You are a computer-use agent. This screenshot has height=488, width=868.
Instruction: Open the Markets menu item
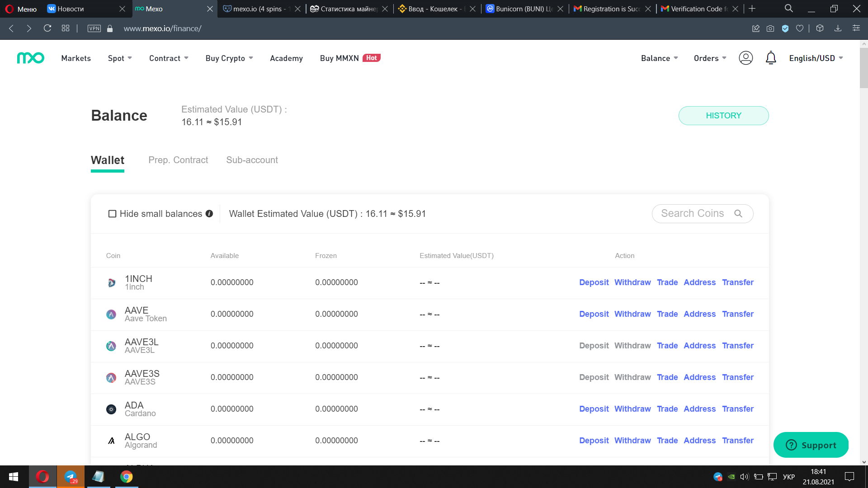click(x=76, y=58)
